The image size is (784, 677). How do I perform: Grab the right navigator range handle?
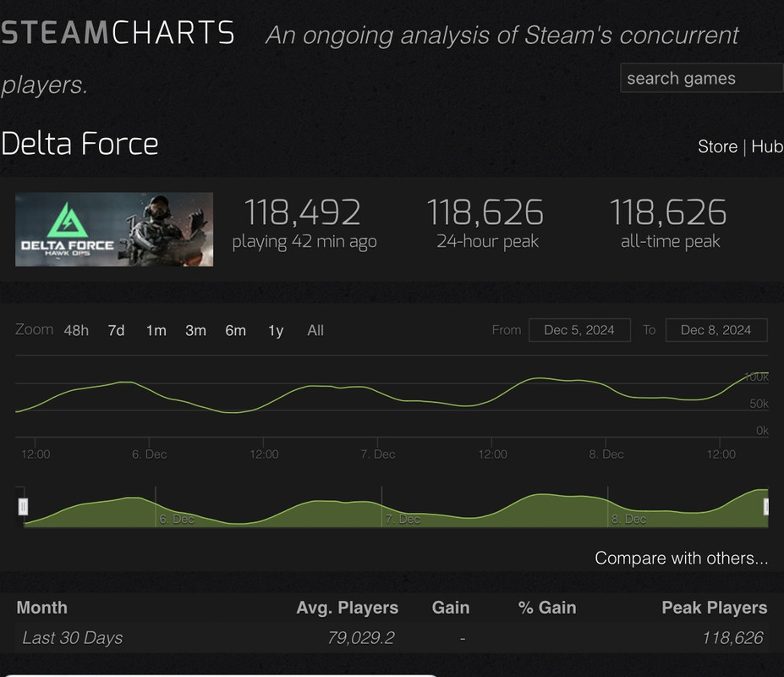click(766, 506)
